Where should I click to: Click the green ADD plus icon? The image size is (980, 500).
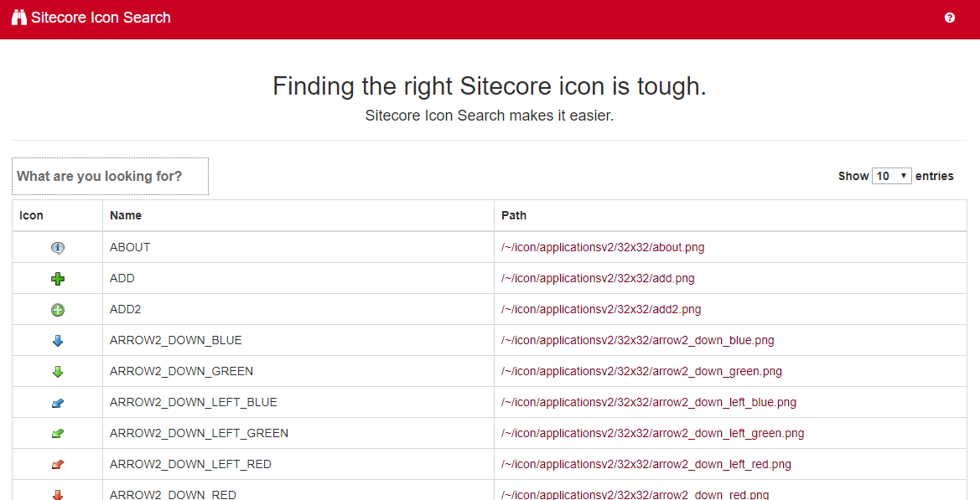(58, 279)
